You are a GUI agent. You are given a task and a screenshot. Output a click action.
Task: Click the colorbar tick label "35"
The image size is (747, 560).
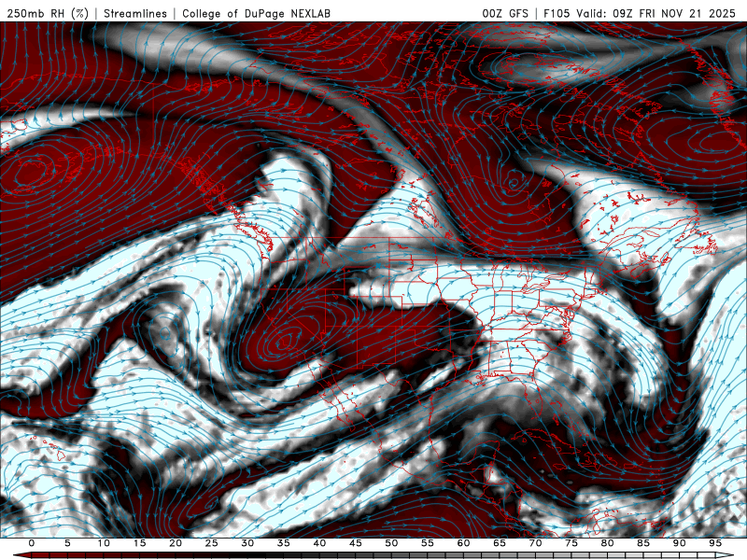pos(284,543)
